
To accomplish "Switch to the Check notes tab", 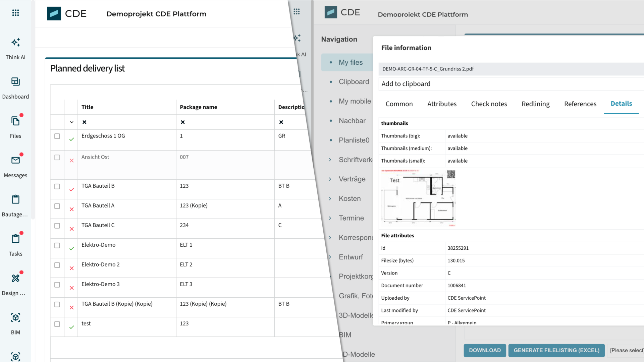I will click(489, 104).
